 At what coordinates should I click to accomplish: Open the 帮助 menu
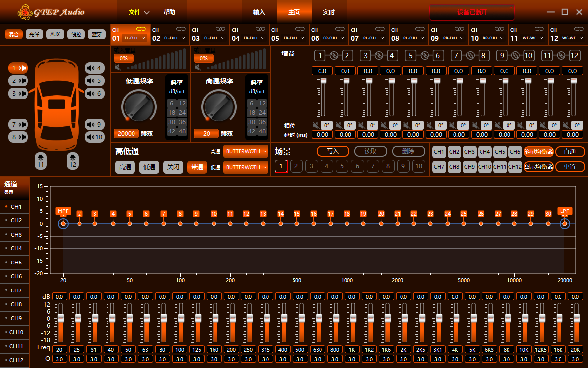[x=169, y=12]
